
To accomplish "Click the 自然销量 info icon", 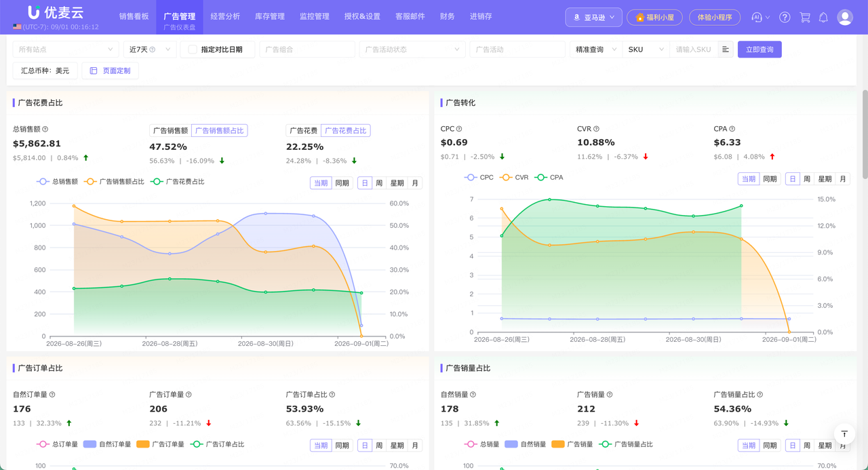I will coord(473,394).
